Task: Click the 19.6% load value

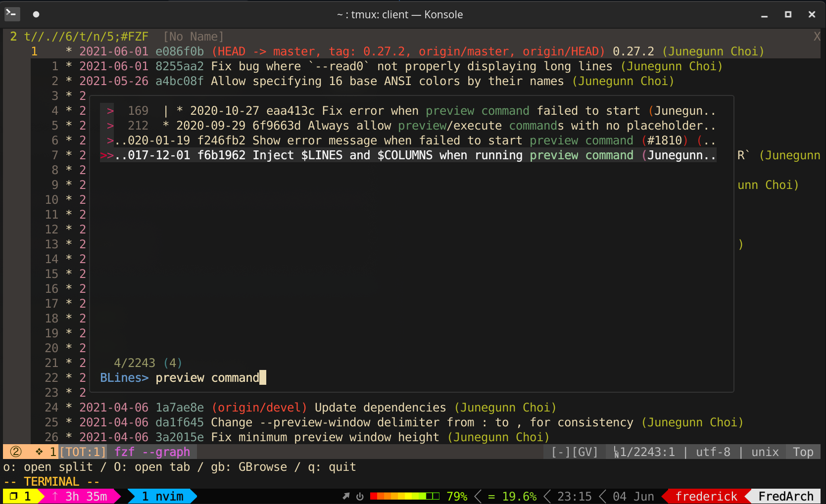Action: (x=519, y=496)
